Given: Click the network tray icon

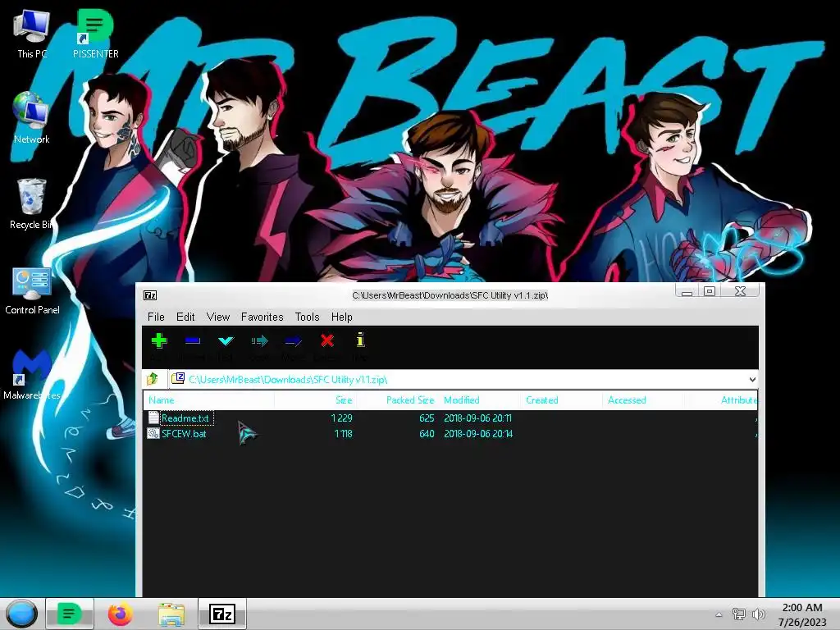Looking at the screenshot, I should point(739,614).
